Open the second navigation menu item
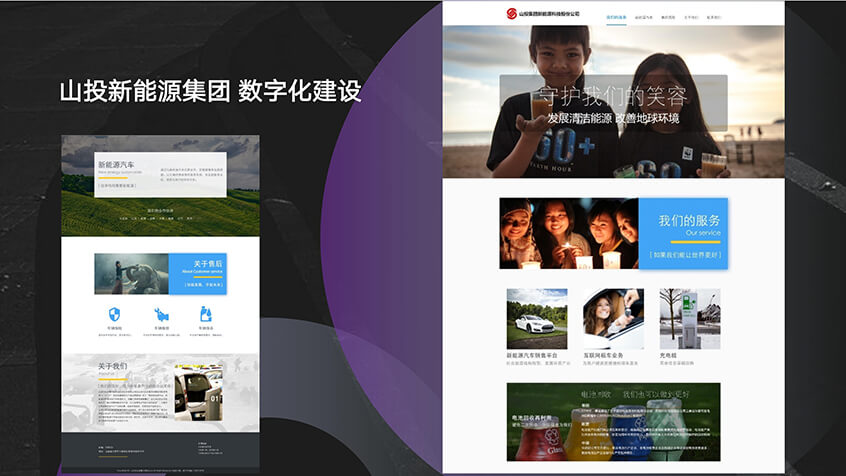 point(645,17)
